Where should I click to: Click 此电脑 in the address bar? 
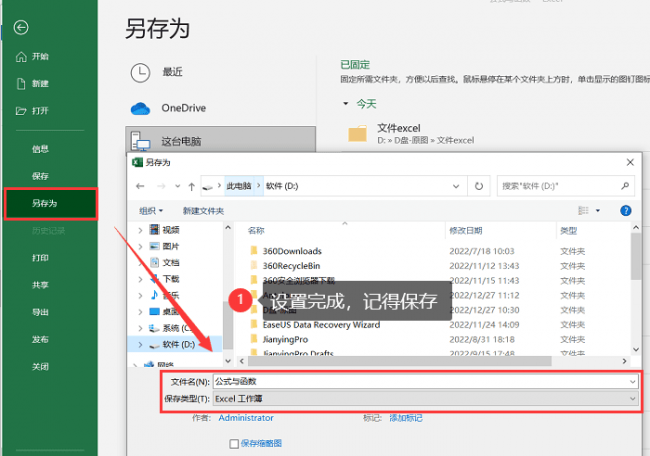(x=239, y=186)
